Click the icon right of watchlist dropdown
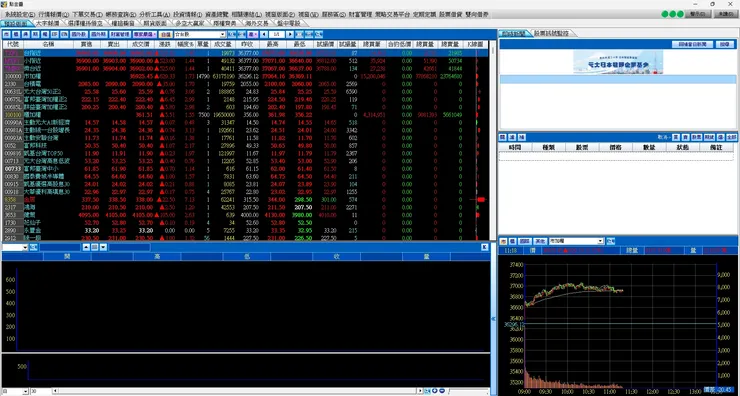Image resolution: width=740 pixels, height=396 pixels. [x=231, y=34]
